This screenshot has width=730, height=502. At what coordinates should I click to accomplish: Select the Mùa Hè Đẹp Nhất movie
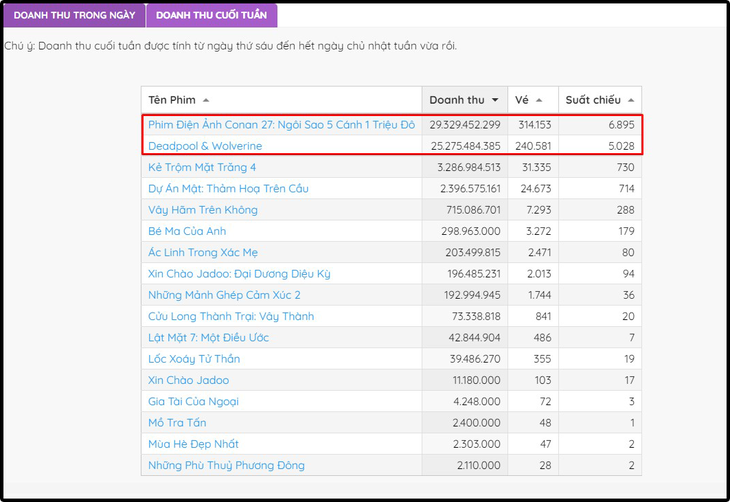coord(193,443)
